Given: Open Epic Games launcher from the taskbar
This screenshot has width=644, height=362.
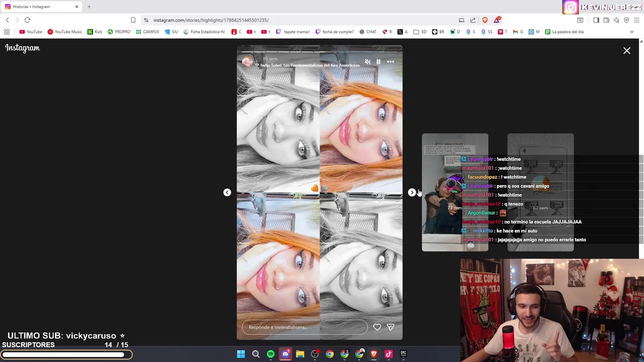Looking at the screenshot, I should [404, 354].
